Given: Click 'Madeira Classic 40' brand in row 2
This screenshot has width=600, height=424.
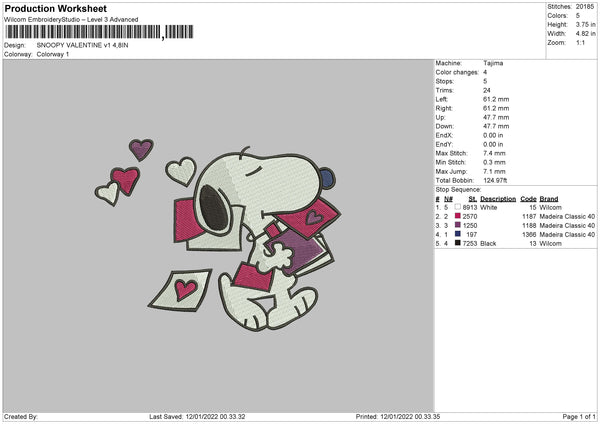Looking at the screenshot, I should click(x=567, y=217).
